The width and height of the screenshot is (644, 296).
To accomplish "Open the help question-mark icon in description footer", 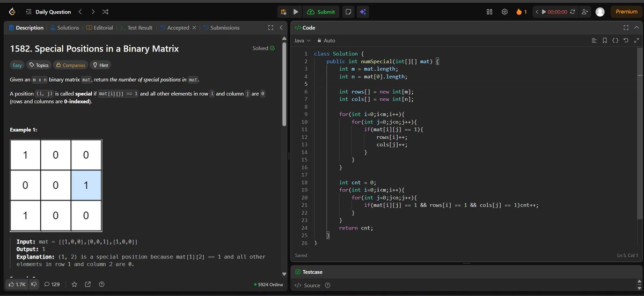I will [101, 284].
